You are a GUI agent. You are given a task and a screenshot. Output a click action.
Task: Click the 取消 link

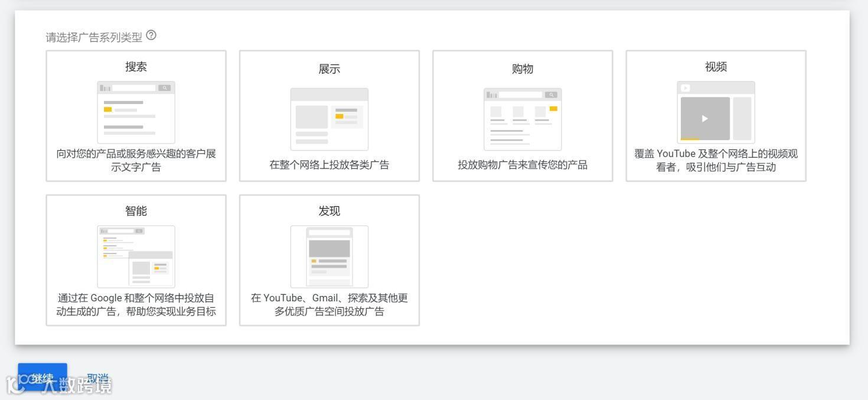pos(97,378)
